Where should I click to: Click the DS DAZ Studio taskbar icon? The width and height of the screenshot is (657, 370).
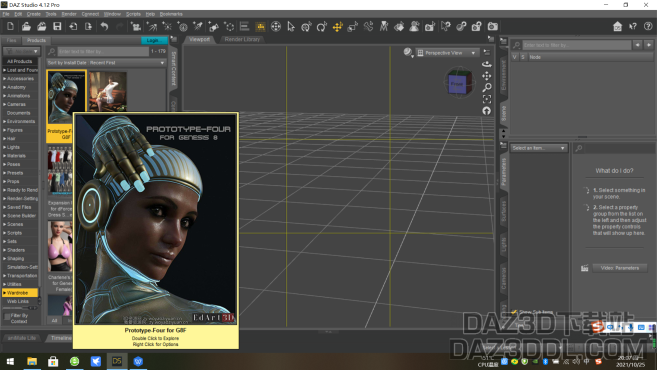click(117, 361)
